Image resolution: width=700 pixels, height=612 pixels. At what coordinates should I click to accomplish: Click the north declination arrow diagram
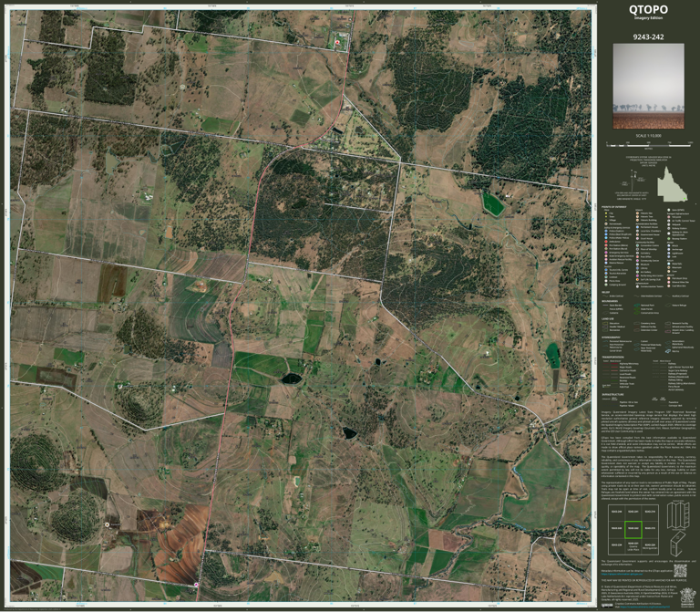coord(634,182)
